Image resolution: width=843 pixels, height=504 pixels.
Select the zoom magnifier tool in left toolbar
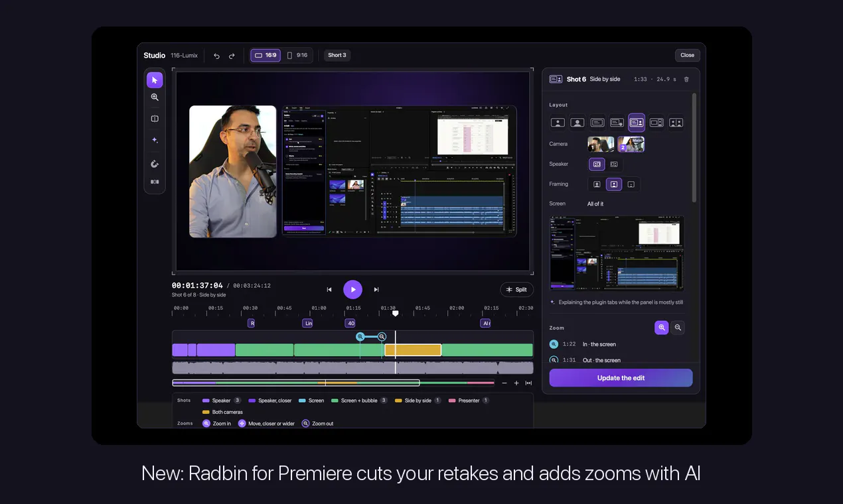[x=155, y=97]
